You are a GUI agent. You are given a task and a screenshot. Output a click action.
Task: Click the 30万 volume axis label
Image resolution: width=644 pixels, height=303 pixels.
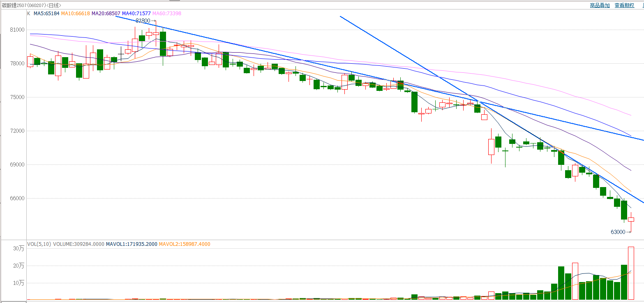click(19, 249)
